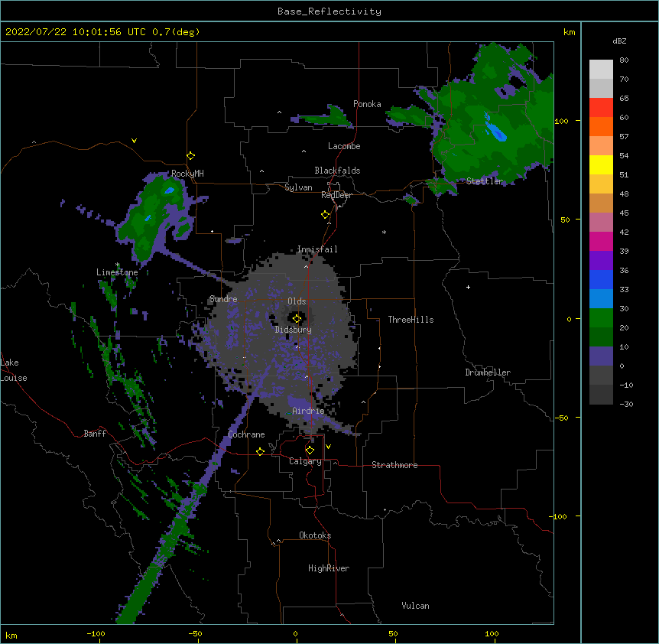
Task: Pick the violet purple swatch in the legend
Action: click(x=601, y=261)
